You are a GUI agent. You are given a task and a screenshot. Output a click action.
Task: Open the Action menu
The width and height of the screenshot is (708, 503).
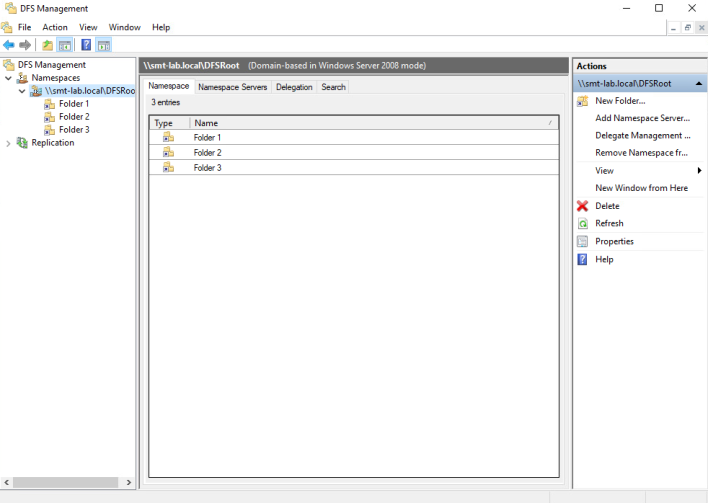(x=55, y=27)
